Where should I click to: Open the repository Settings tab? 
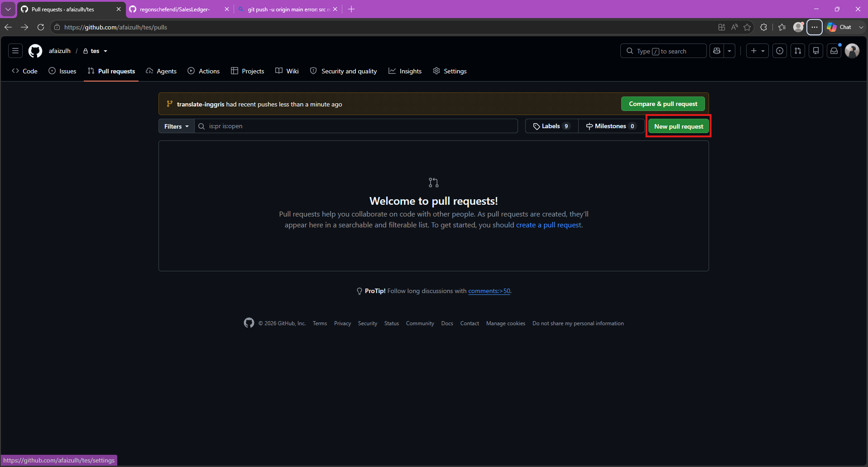[x=450, y=71]
